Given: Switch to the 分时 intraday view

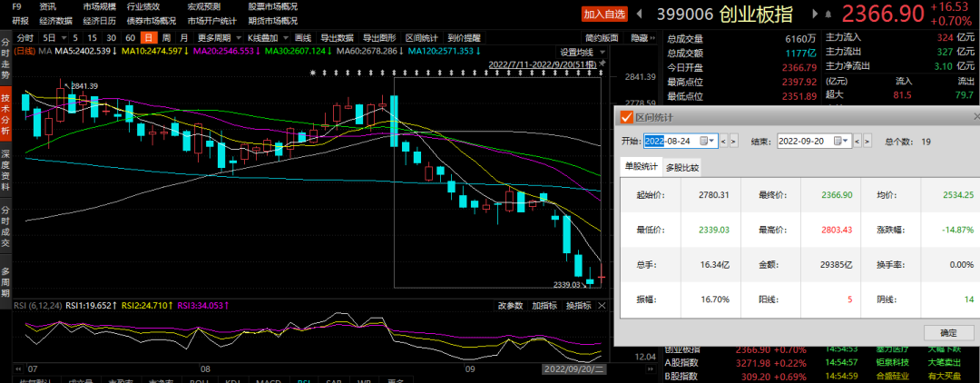Looking at the screenshot, I should [25, 38].
